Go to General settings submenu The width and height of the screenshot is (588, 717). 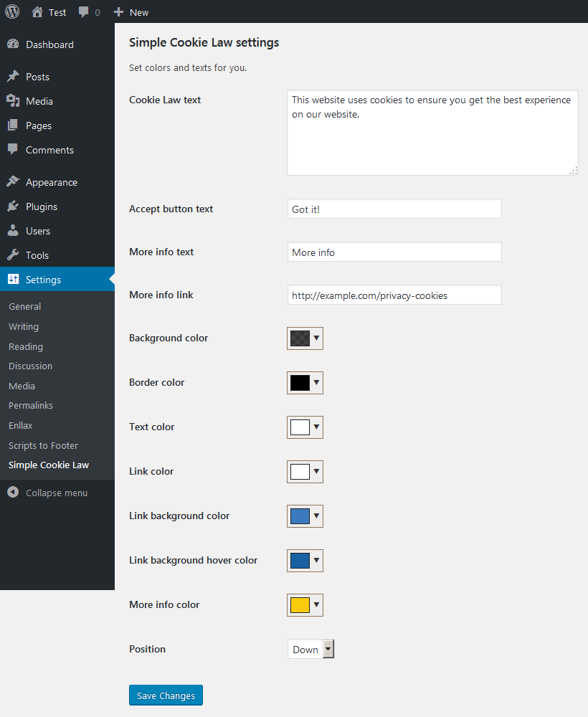click(24, 306)
